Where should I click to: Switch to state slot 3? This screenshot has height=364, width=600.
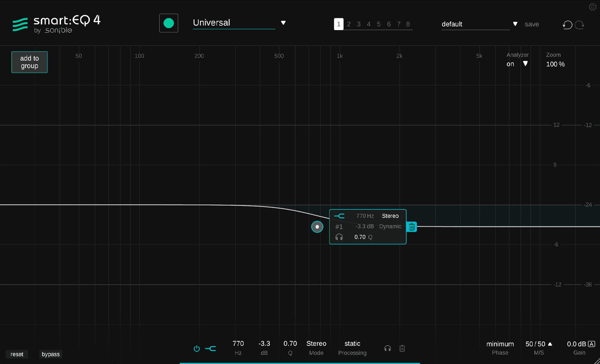coord(358,24)
